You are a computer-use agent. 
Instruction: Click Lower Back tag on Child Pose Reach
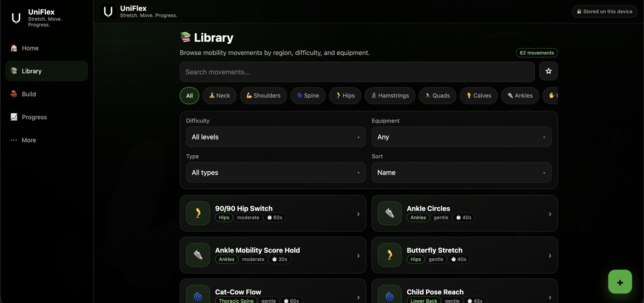(x=424, y=301)
